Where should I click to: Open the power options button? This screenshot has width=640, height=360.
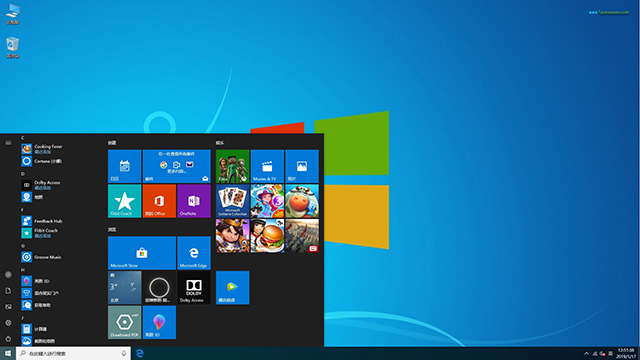8,338
